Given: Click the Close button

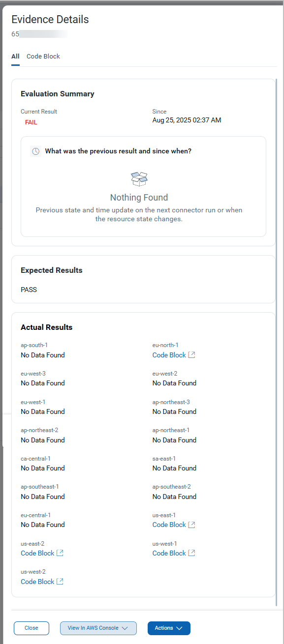Looking at the screenshot, I should pyautogui.click(x=31, y=628).
